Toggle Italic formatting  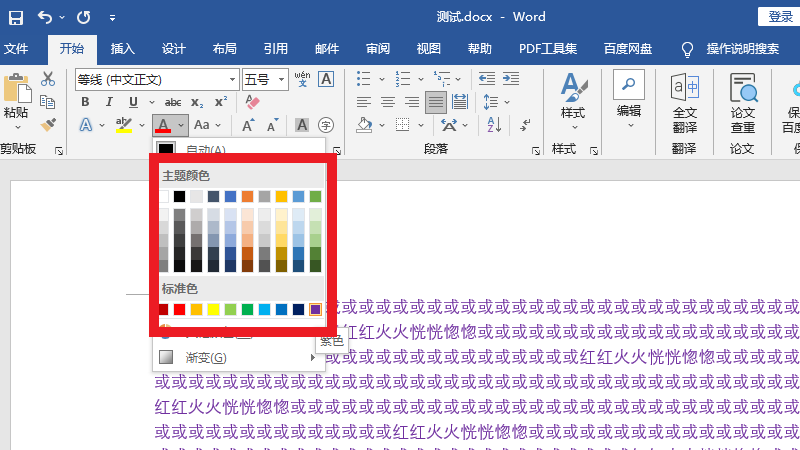tap(109, 102)
